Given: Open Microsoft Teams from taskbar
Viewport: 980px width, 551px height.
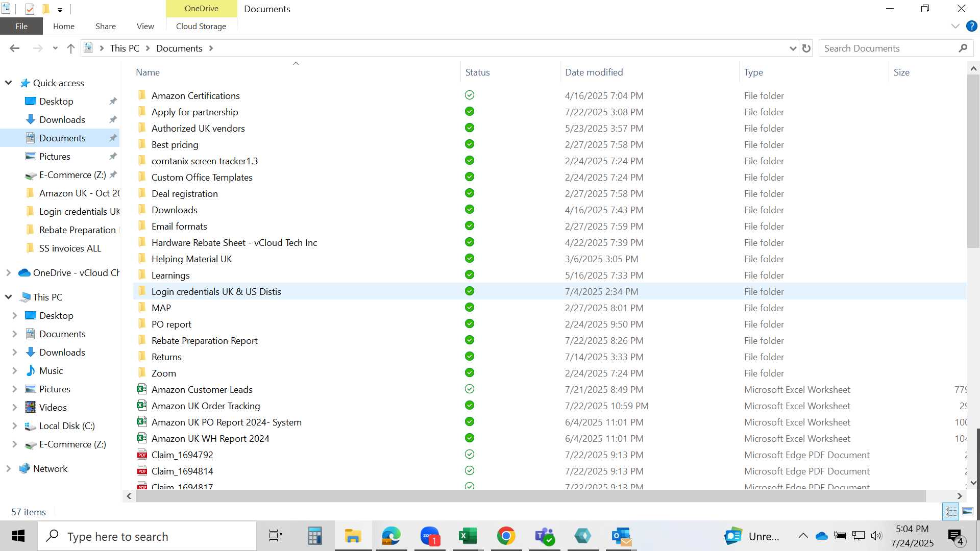Looking at the screenshot, I should (x=545, y=536).
